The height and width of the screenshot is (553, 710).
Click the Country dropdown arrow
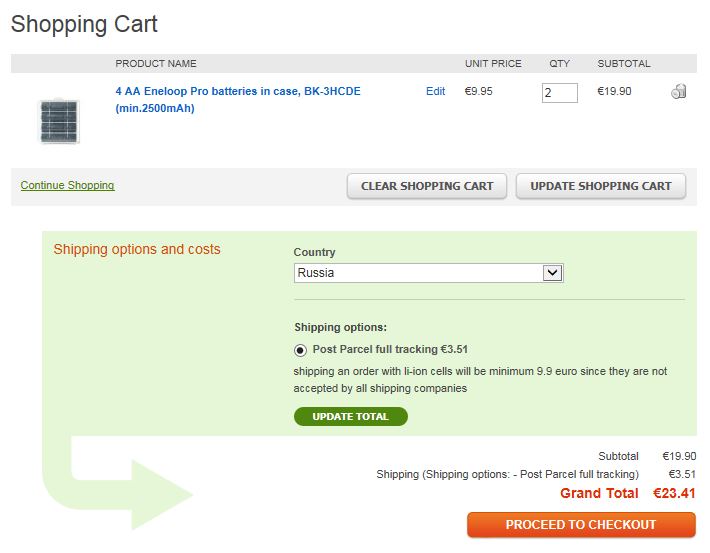(x=552, y=273)
